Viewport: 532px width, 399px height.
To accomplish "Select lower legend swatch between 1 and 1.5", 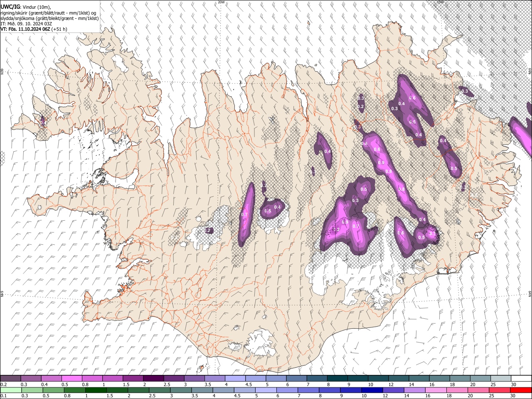I will click(x=96, y=390).
